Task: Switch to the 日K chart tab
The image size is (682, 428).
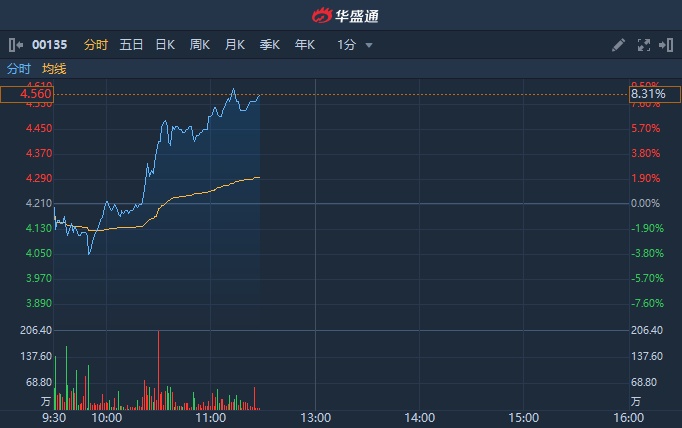Action: pos(165,45)
